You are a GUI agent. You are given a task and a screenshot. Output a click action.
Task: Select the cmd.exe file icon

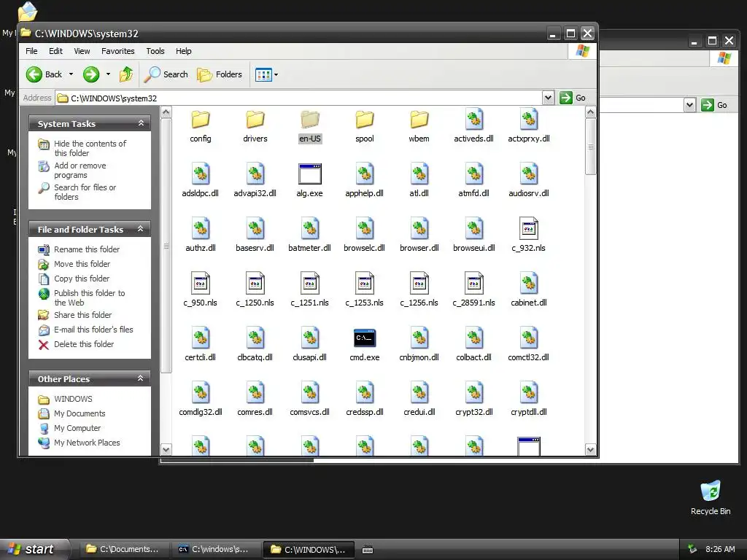[x=365, y=338]
